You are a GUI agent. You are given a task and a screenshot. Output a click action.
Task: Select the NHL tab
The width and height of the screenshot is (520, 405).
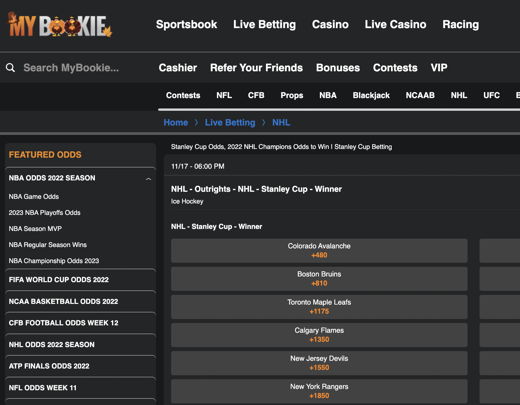click(459, 95)
